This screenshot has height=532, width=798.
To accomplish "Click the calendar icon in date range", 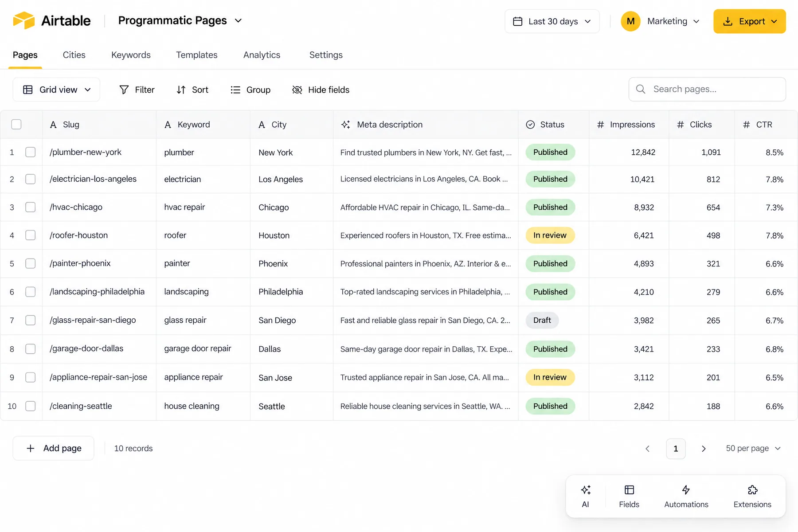I will coord(517,21).
